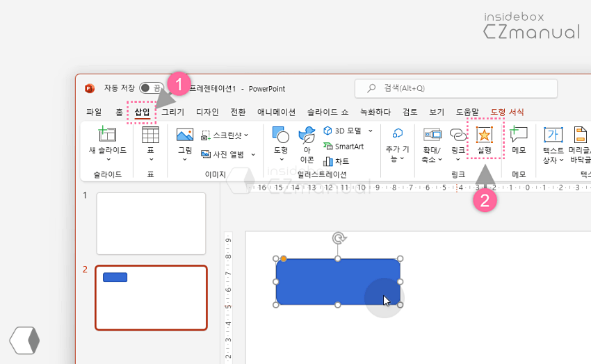Expand the Link (링크) dropdown arrow

click(x=458, y=160)
